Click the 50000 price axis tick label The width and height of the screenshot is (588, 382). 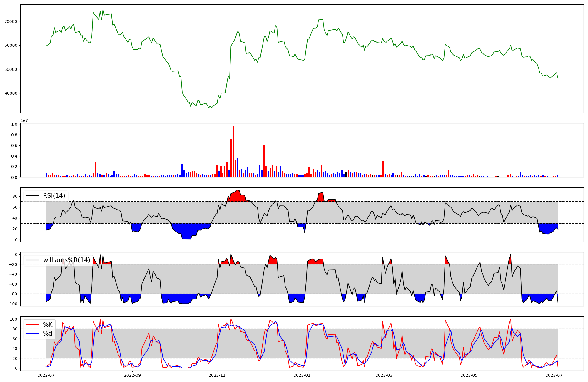point(11,69)
